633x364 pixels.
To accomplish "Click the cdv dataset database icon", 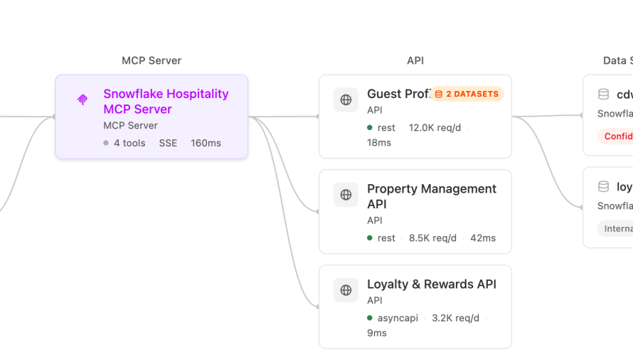I will (604, 95).
